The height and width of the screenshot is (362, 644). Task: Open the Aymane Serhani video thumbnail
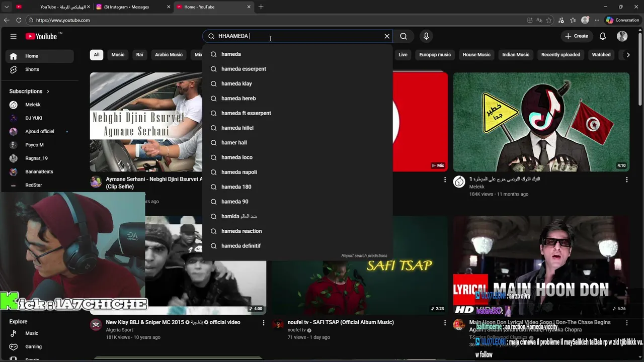click(146, 122)
